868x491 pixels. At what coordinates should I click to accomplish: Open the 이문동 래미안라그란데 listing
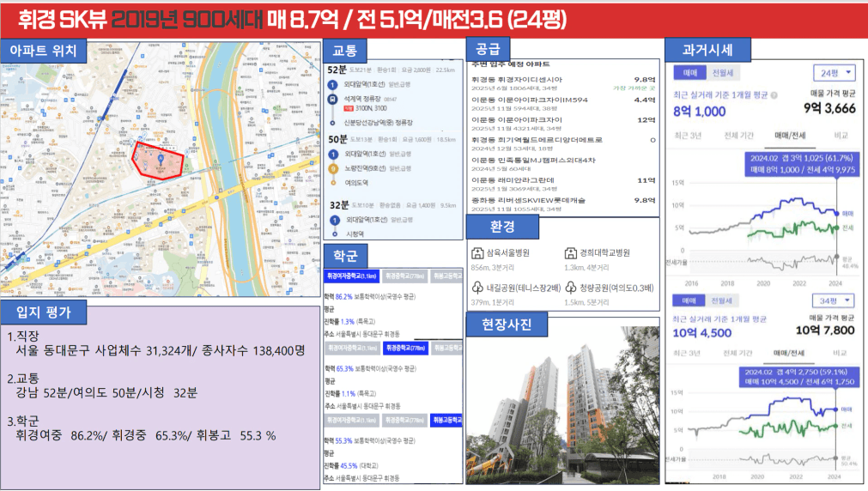pyautogui.click(x=563, y=185)
